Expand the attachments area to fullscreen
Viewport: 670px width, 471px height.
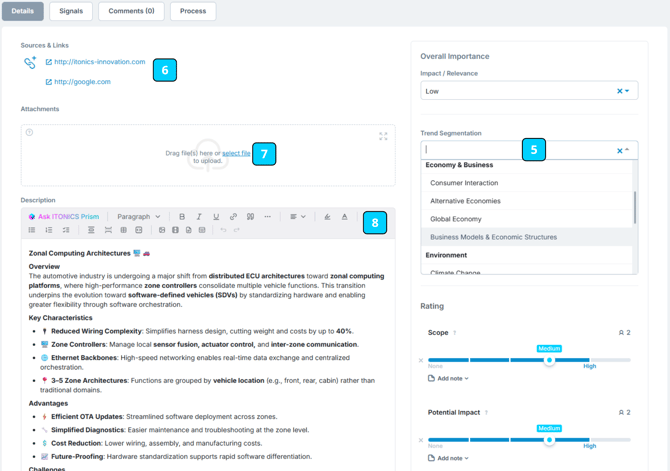[383, 136]
